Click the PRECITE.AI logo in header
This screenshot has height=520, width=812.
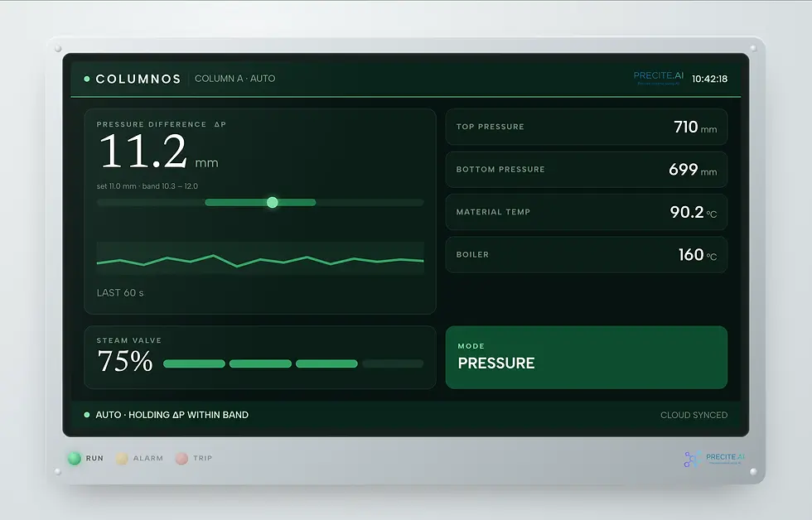pyautogui.click(x=658, y=78)
